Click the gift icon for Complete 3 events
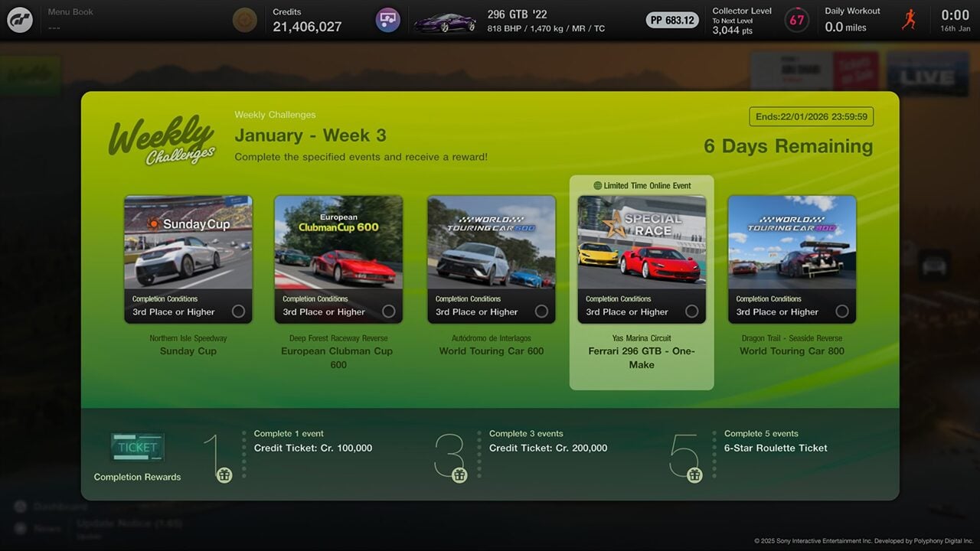This screenshot has width=980, height=551. [459, 474]
